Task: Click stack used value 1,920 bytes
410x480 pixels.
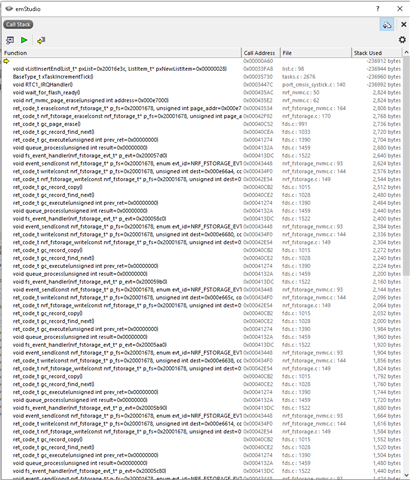Action: click(x=387, y=345)
